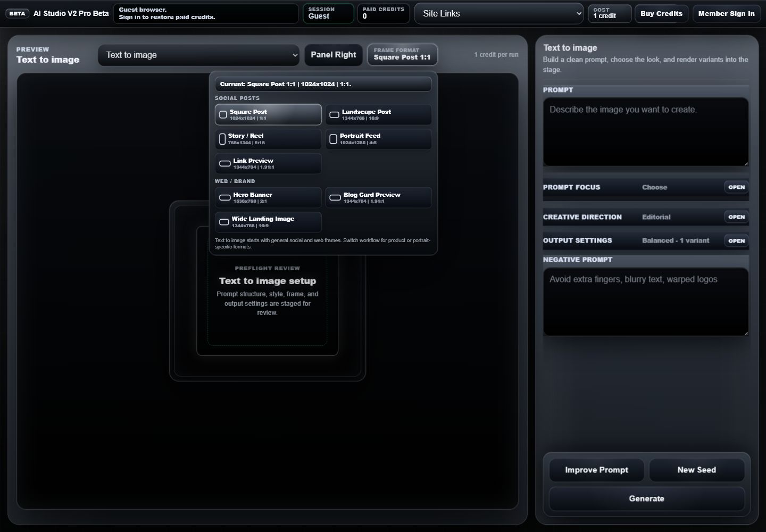
Task: Click the BETA badge
Action: tap(18, 14)
